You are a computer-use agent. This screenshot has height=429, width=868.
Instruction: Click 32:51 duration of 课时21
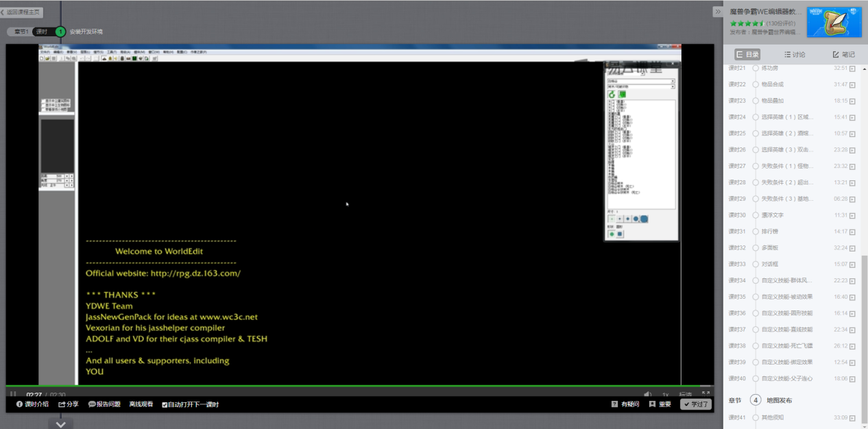841,68
